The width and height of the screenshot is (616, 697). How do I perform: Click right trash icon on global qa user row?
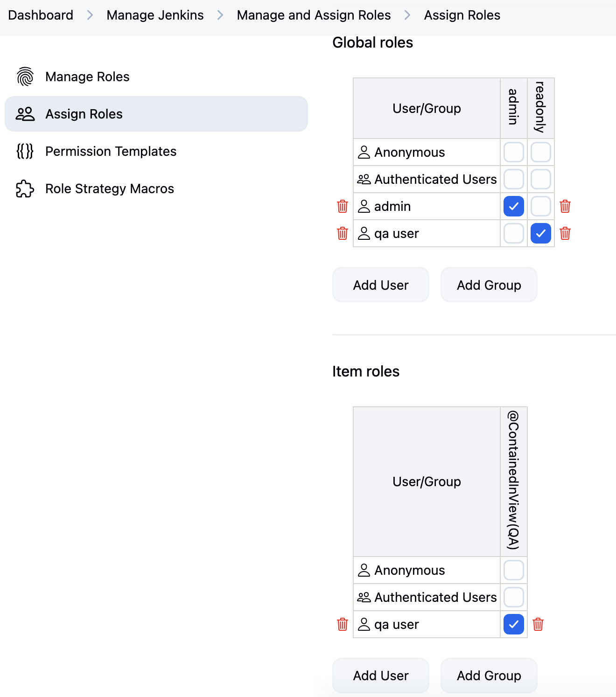tap(565, 233)
